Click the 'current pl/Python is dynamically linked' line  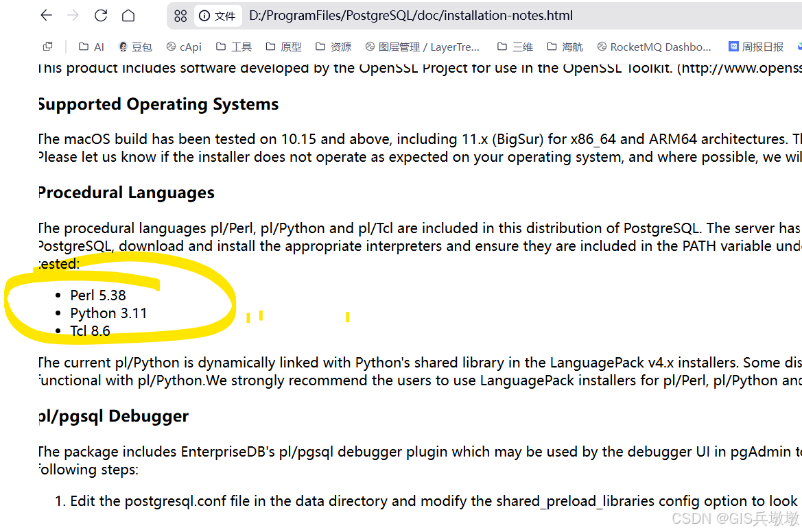[x=420, y=363]
